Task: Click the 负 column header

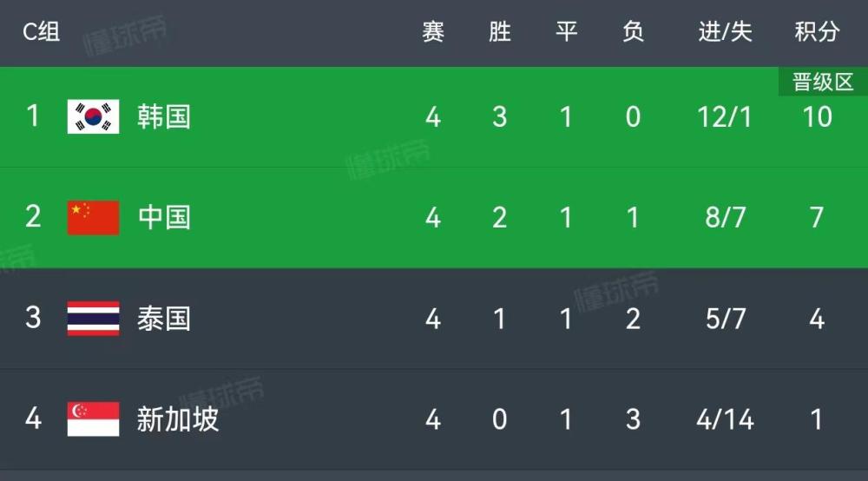Action: pyautogui.click(x=633, y=31)
